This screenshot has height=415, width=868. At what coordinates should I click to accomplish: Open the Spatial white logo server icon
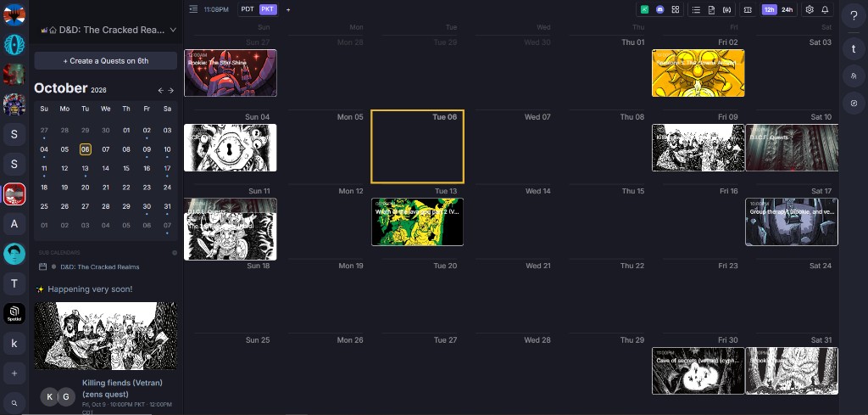coord(14,314)
